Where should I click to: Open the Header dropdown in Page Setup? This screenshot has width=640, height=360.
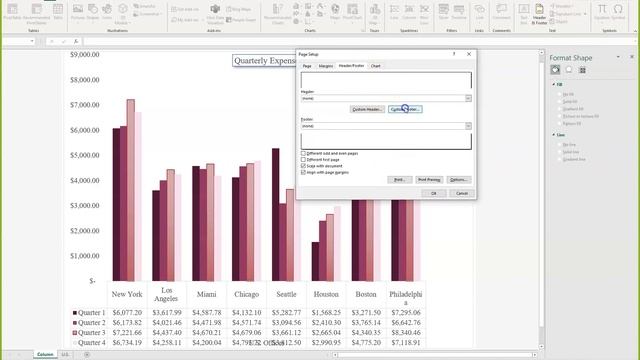click(x=468, y=98)
